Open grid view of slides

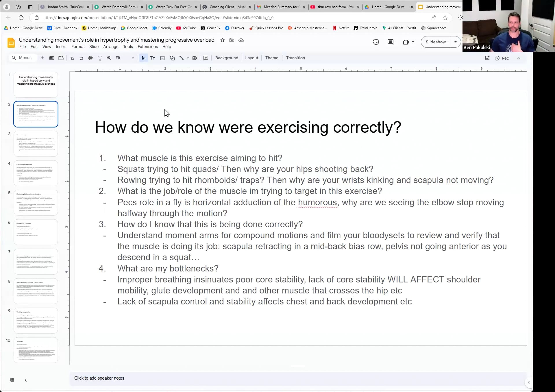click(x=12, y=380)
